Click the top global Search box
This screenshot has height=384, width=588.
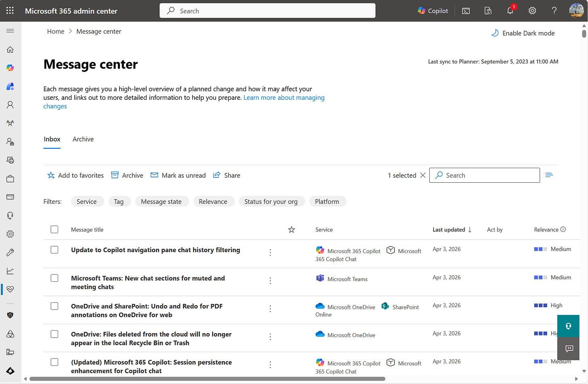tap(267, 11)
